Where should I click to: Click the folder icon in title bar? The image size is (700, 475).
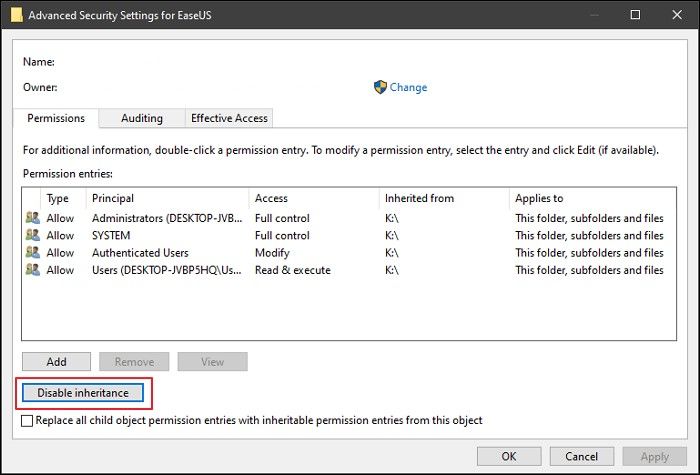17,15
